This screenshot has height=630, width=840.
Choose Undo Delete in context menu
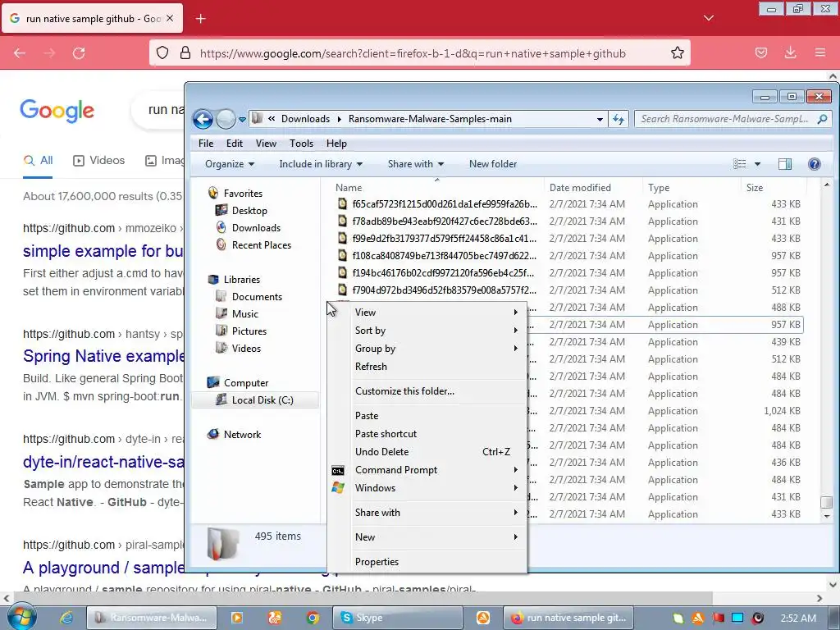coord(427,452)
